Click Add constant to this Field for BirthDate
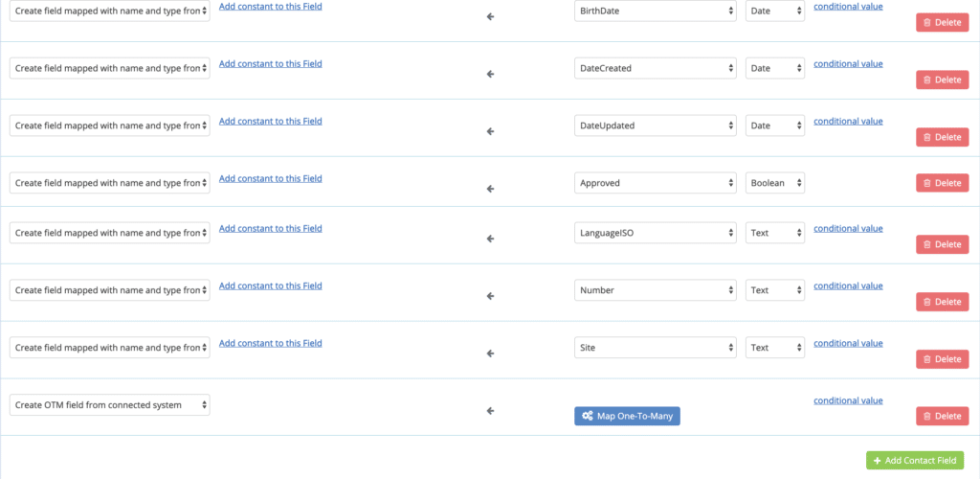The width and height of the screenshot is (980, 479). click(x=271, y=7)
